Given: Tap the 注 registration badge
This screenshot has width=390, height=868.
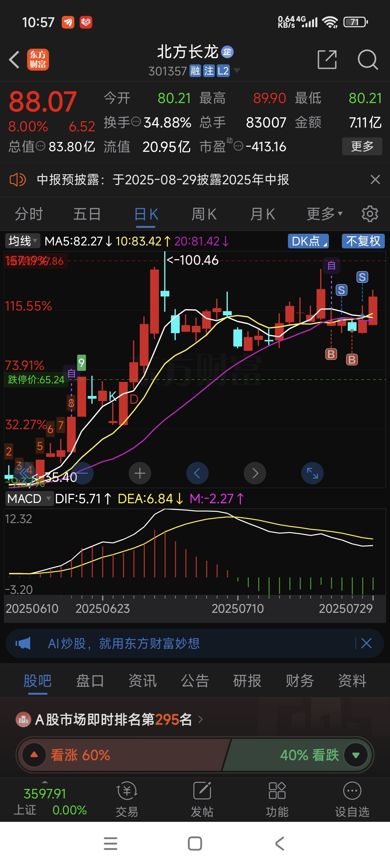Looking at the screenshot, I should (209, 71).
